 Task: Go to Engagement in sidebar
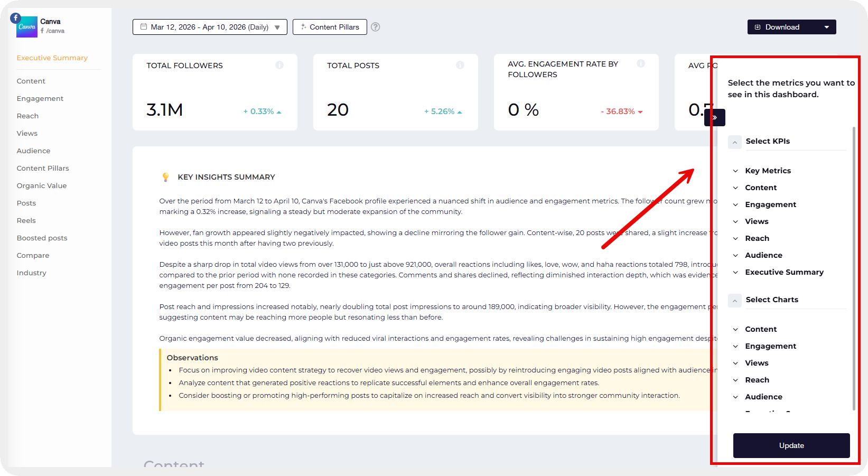tap(40, 98)
